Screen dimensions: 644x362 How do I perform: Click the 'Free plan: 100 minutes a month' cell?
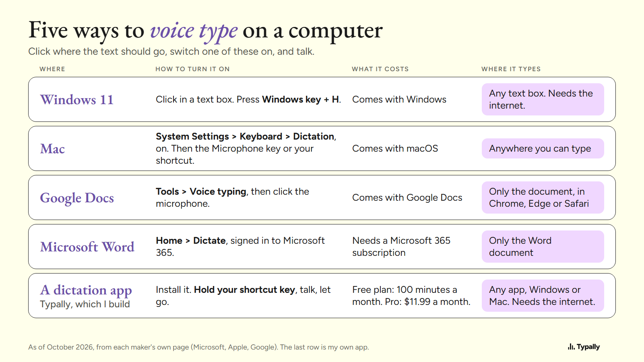point(411,296)
